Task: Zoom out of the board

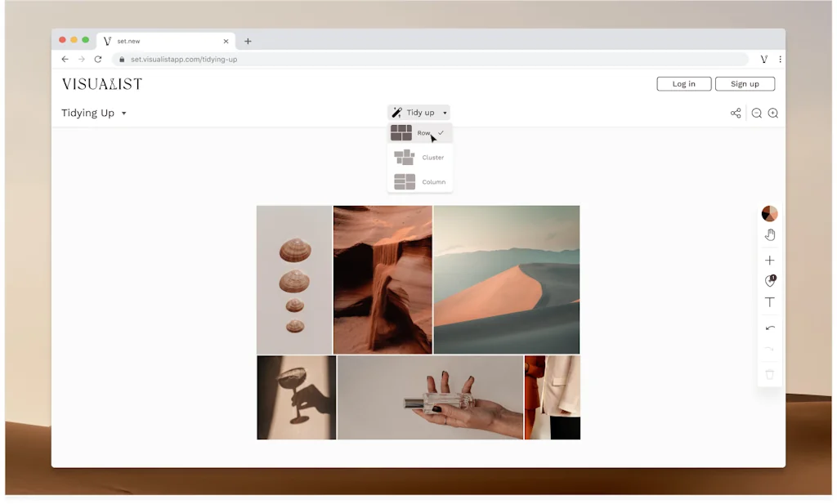Action: [757, 113]
